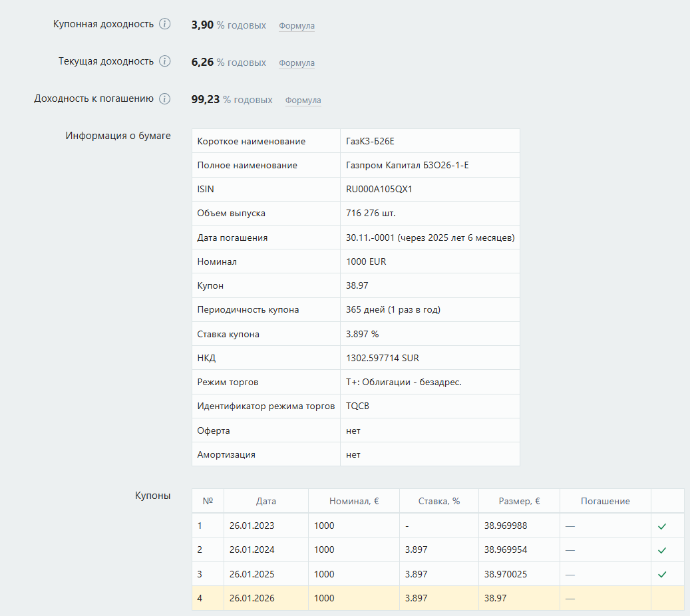Click coupon date 26.01.2024
Image resolution: width=690 pixels, height=616 pixels.
coord(252,549)
